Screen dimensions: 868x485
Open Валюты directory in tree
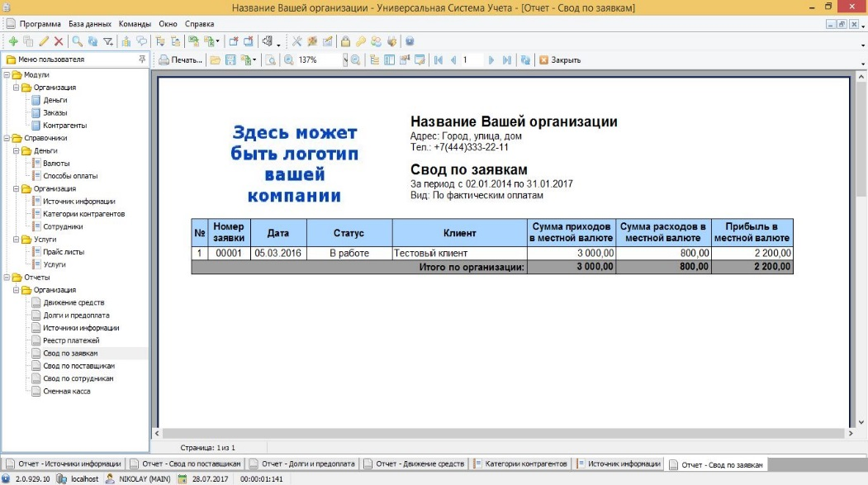click(56, 164)
